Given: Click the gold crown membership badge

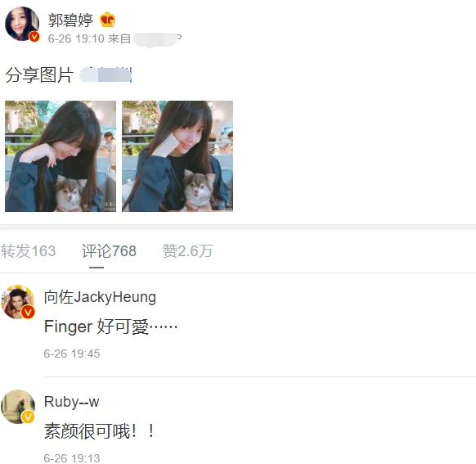Looking at the screenshot, I should click(x=107, y=20).
